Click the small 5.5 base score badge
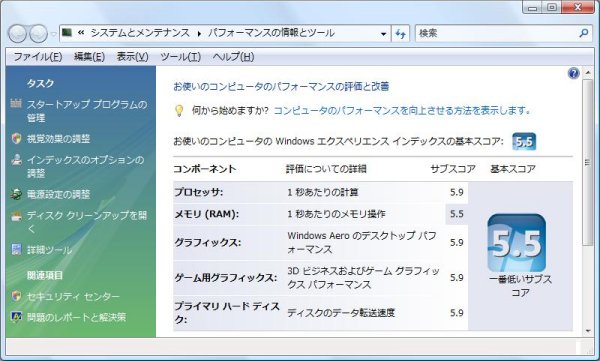600x361 pixels. [x=524, y=142]
